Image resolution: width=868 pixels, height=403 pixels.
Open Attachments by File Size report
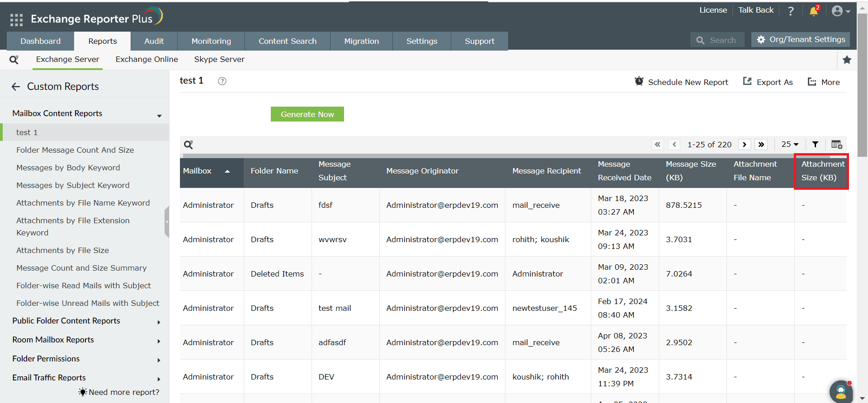62,250
